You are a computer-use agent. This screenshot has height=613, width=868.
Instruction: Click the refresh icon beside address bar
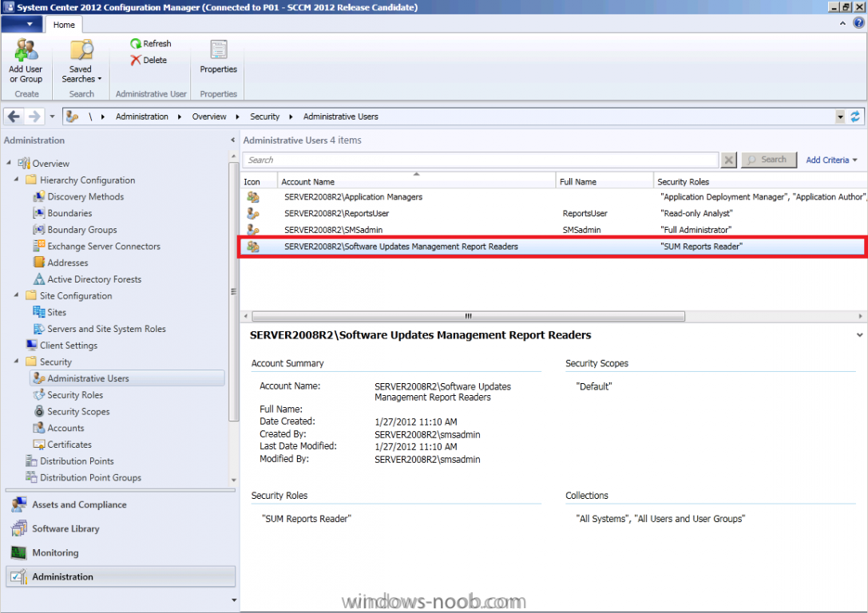pos(856,117)
